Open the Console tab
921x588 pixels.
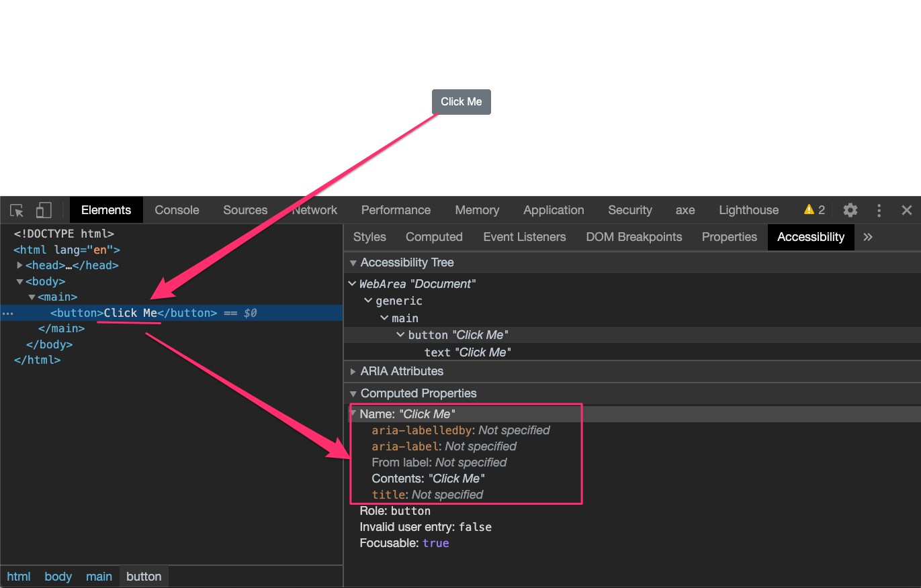177,210
